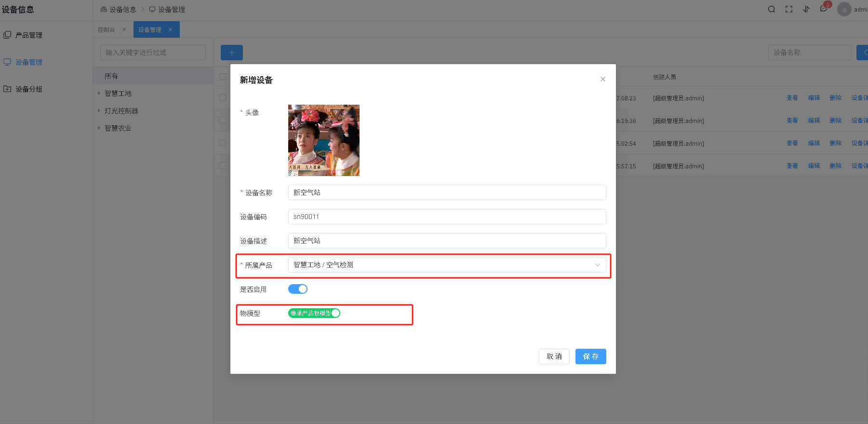Image resolution: width=868 pixels, height=424 pixels.
Task: Click the 设备编码 input field
Action: 446,217
